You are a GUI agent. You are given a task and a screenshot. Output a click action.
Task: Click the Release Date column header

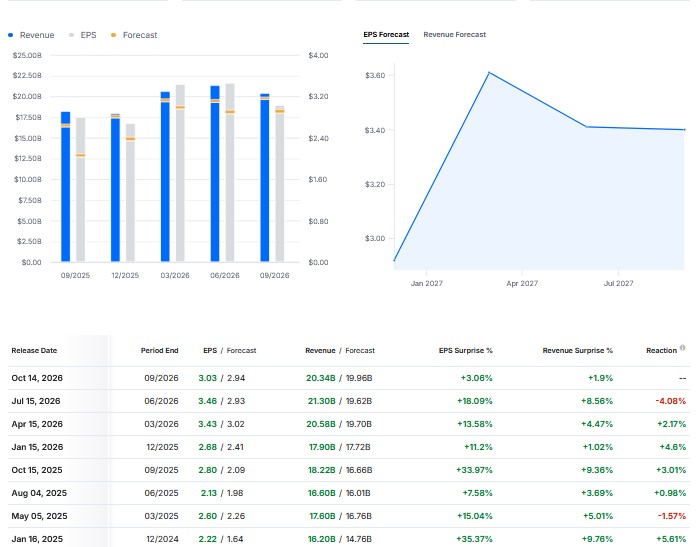pos(34,351)
